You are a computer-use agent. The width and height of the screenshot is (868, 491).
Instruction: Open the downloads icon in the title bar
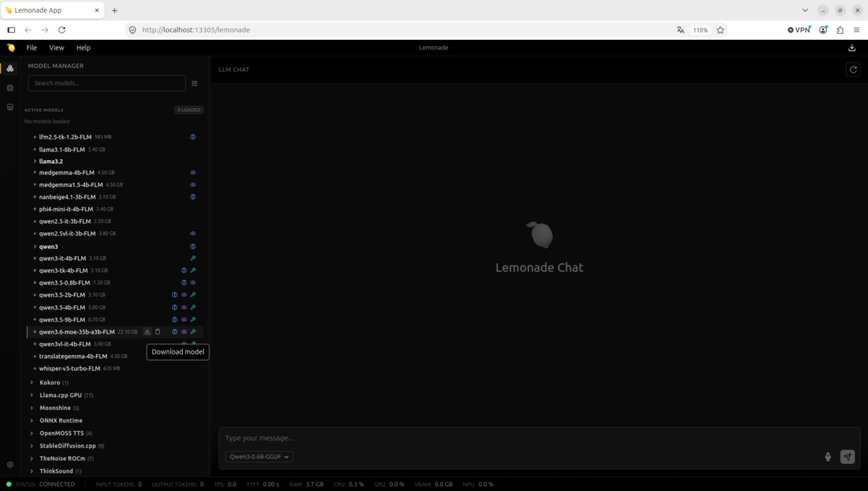tap(852, 48)
